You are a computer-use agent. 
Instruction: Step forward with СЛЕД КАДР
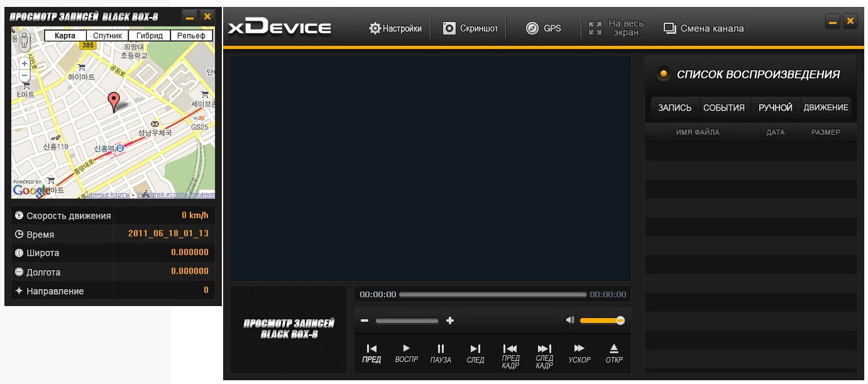[544, 356]
